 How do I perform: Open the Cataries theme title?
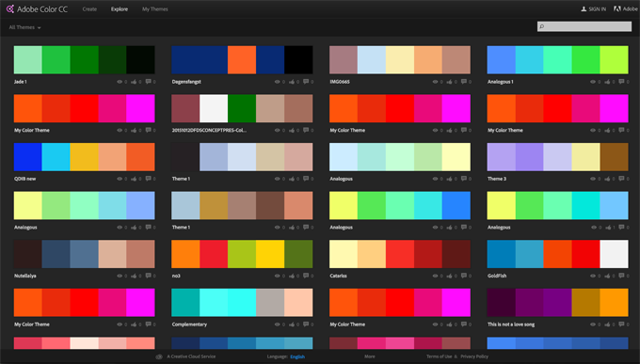(x=339, y=276)
